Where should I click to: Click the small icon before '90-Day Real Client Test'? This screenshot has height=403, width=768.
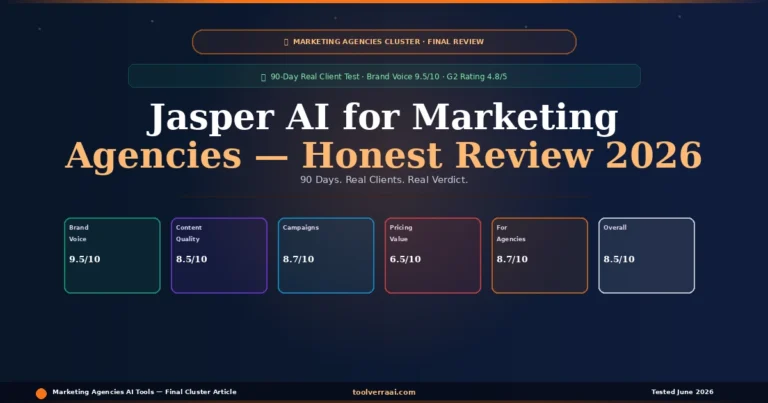tap(263, 77)
